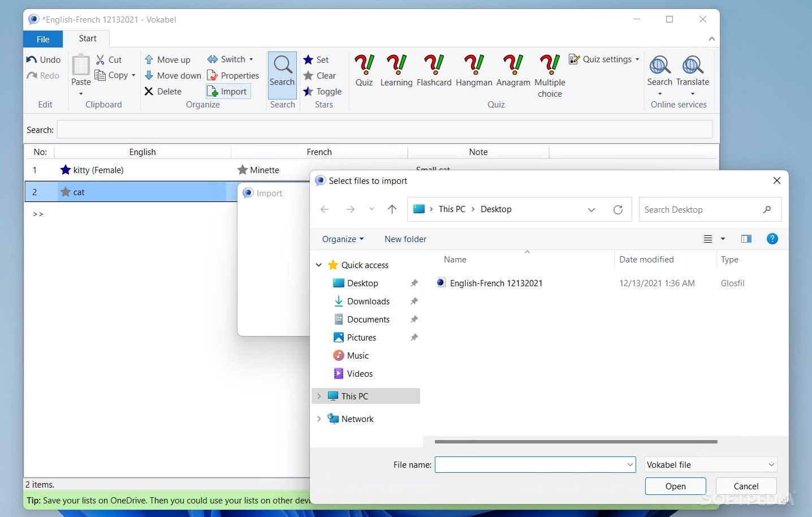Click the Switch columns button
Viewport: 812px width, 517px height.
coord(226,59)
